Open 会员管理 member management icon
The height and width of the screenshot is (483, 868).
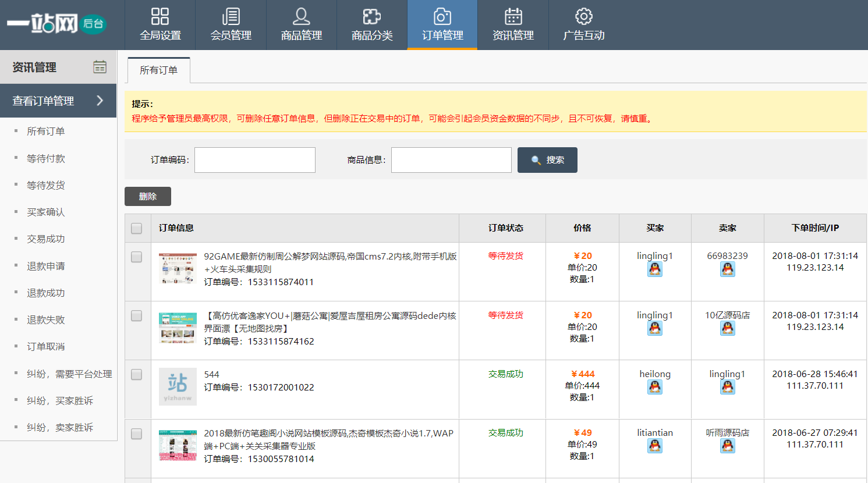pos(231,17)
